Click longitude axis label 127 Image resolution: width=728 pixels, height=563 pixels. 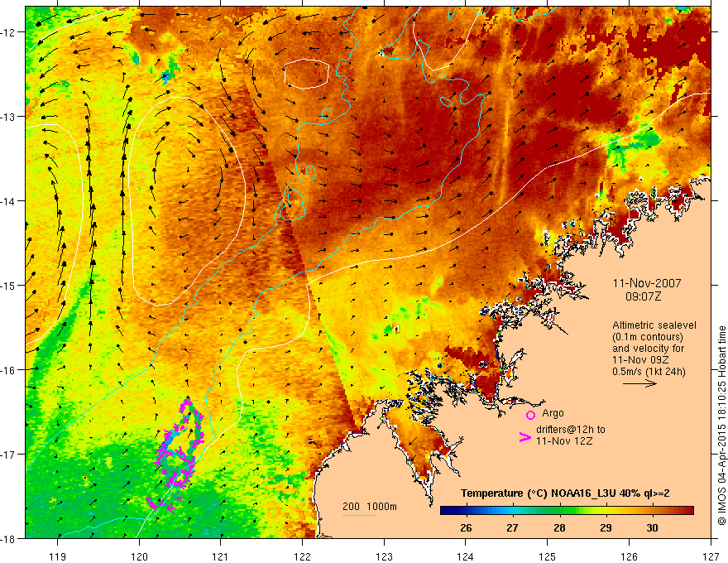[711, 556]
